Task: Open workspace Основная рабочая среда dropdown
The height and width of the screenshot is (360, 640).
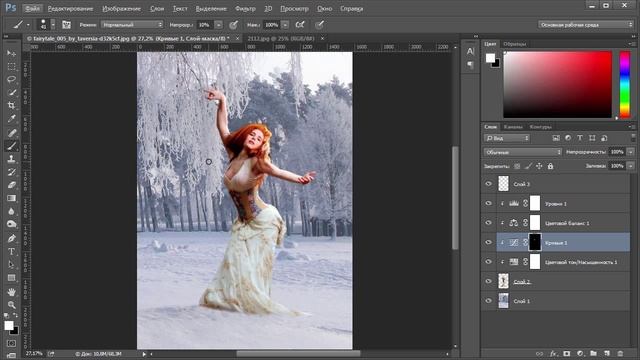Action: coord(585,25)
